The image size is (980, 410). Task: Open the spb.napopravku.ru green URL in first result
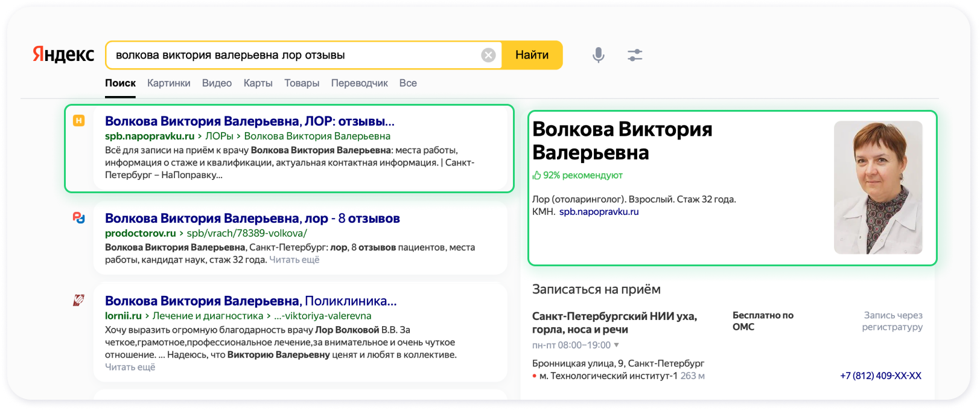[150, 136]
